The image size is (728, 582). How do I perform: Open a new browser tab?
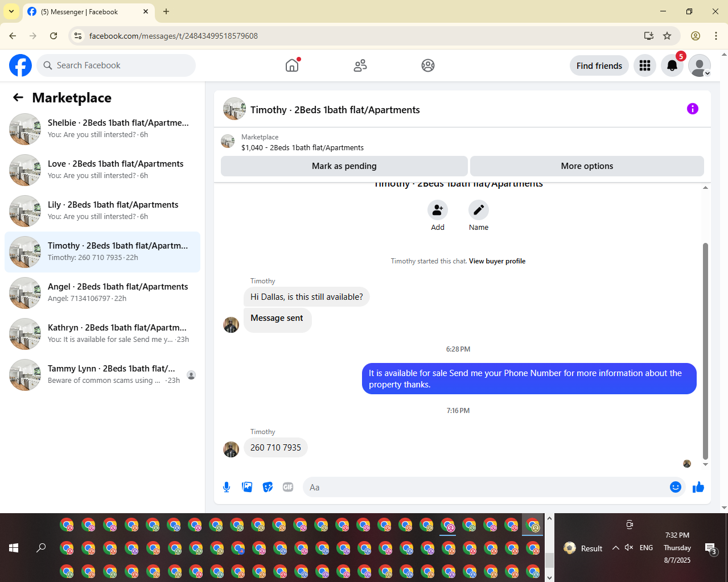pyautogui.click(x=166, y=11)
